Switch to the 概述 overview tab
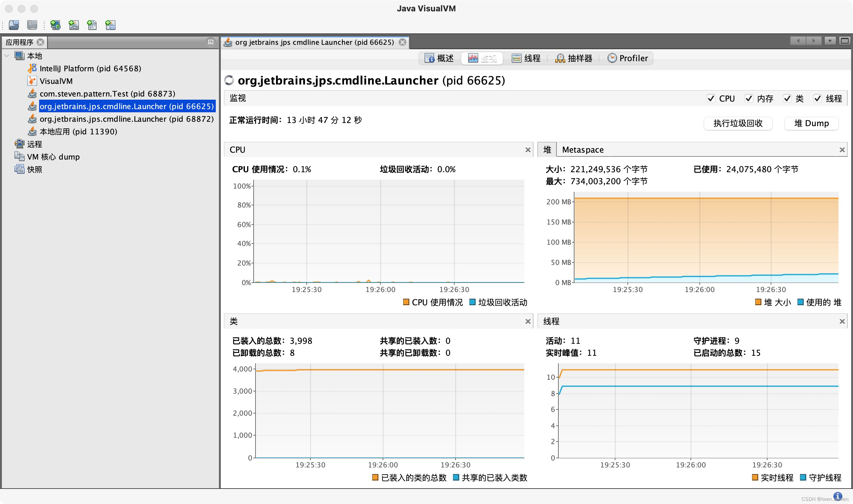This screenshot has height=504, width=853. point(439,58)
